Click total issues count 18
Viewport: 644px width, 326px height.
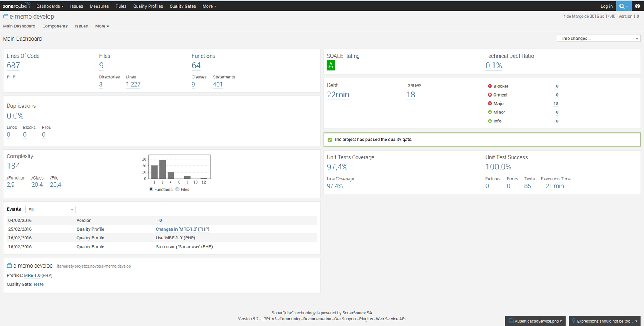(x=411, y=95)
